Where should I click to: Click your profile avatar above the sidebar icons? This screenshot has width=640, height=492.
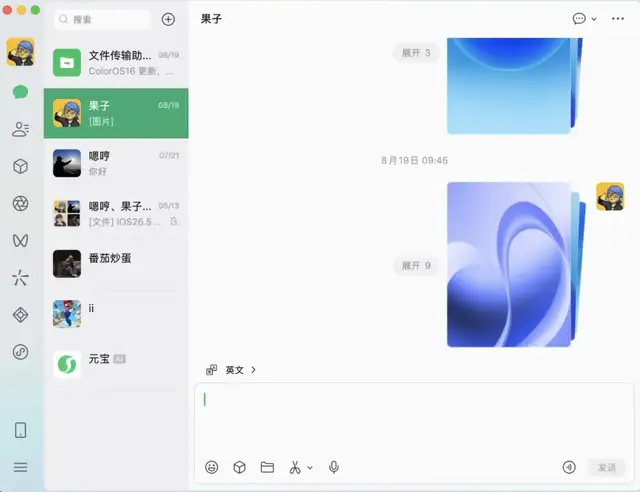[20, 52]
